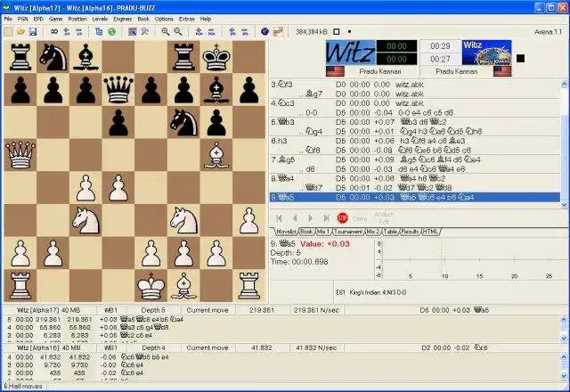
Task: Open the Engines menu
Action: tap(123, 19)
